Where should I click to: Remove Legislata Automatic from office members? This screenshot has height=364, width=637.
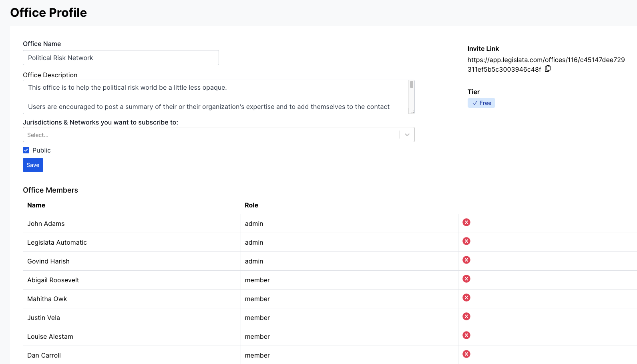click(466, 241)
